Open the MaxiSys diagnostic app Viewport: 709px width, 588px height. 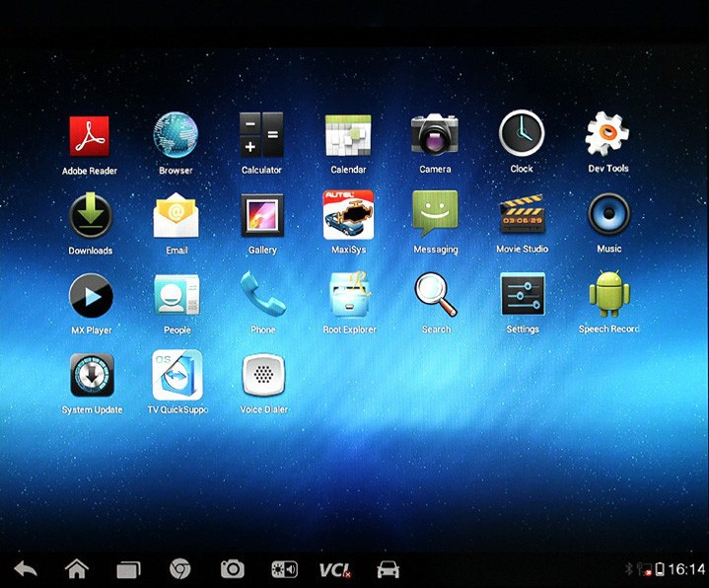(348, 215)
